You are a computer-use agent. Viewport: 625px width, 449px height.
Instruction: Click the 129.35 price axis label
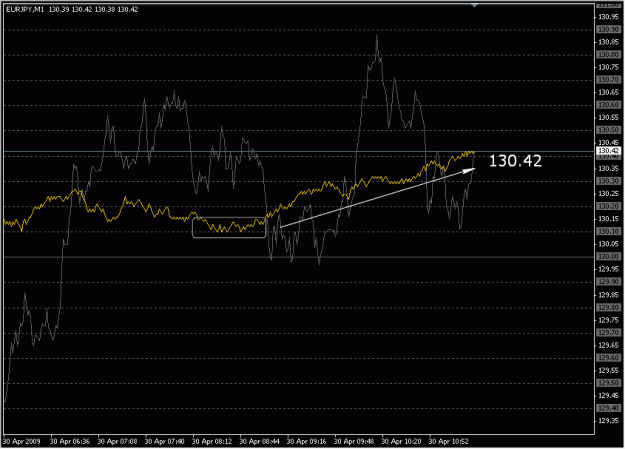pos(608,421)
